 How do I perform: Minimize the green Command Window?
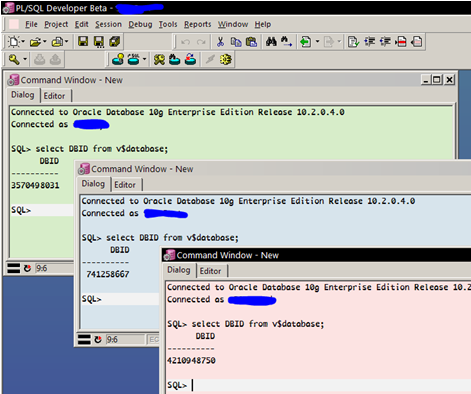pos(426,80)
